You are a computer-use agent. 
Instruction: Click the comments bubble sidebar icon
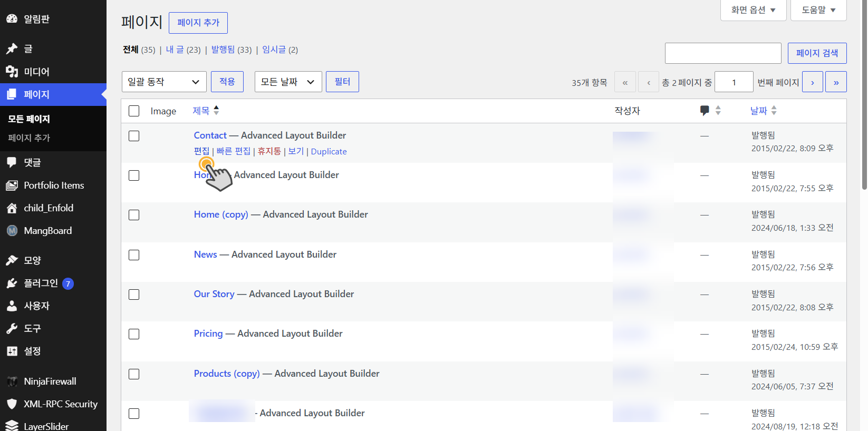pos(12,162)
